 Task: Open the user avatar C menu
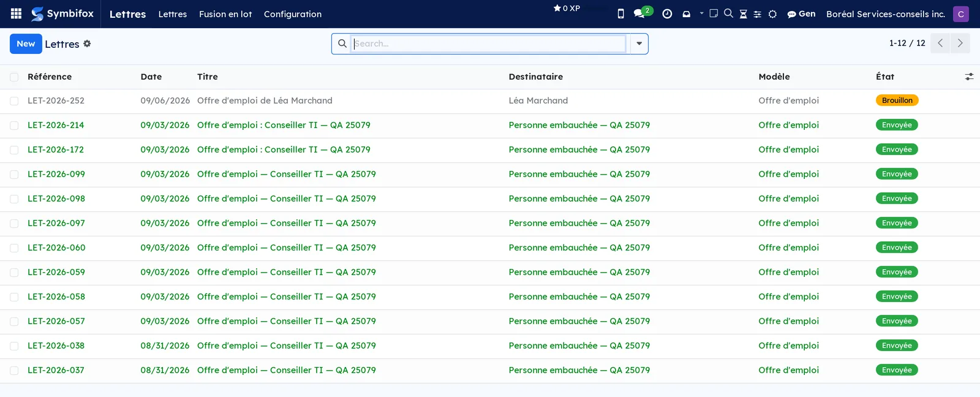point(960,13)
